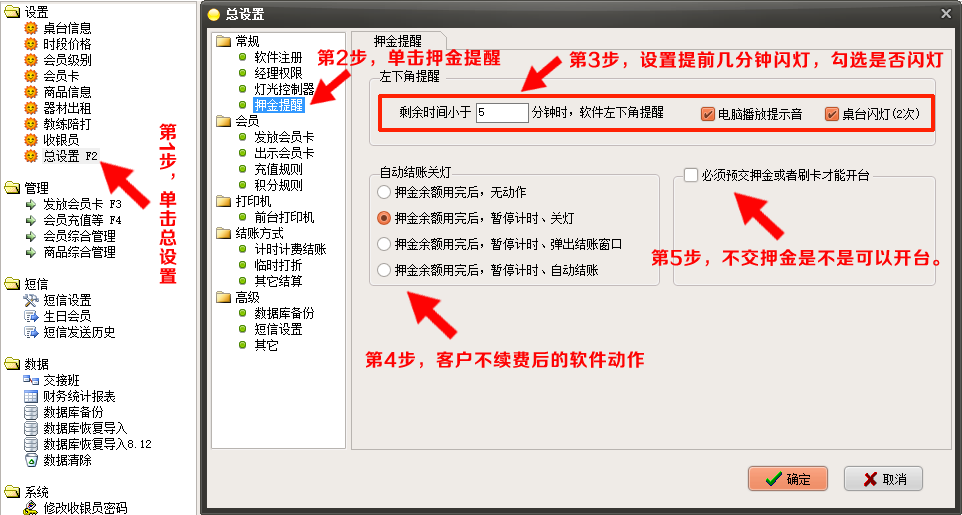Click green arrow icon beside 发放会员卡 F3
The height and width of the screenshot is (515, 962).
(x=31, y=204)
